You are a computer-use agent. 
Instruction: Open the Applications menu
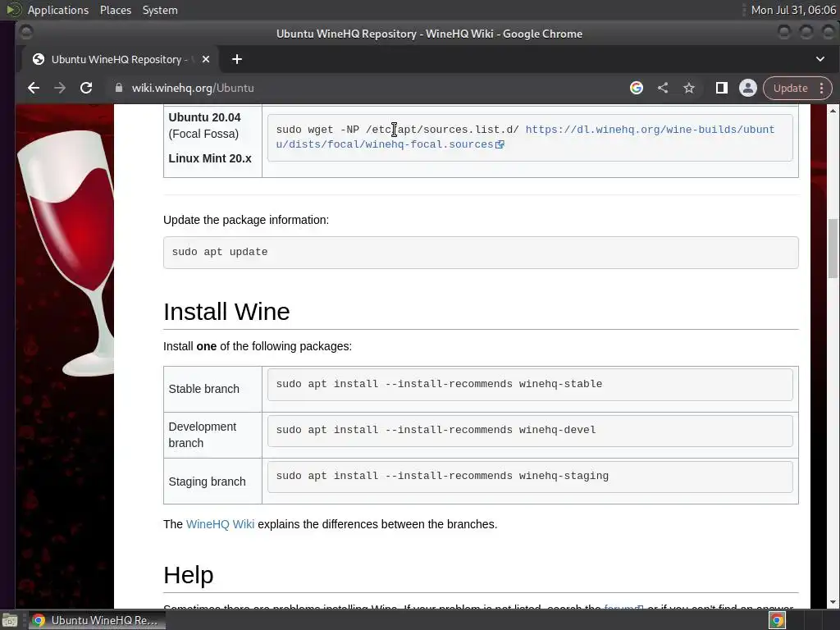[58, 10]
